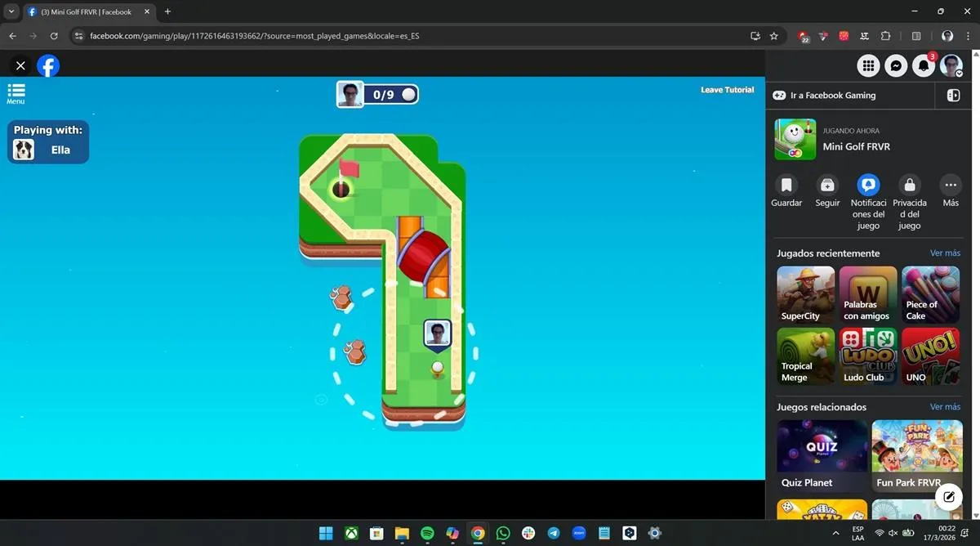This screenshot has width=980, height=546.
Task: Open the tab search dropdown arrow
Action: tap(11, 11)
